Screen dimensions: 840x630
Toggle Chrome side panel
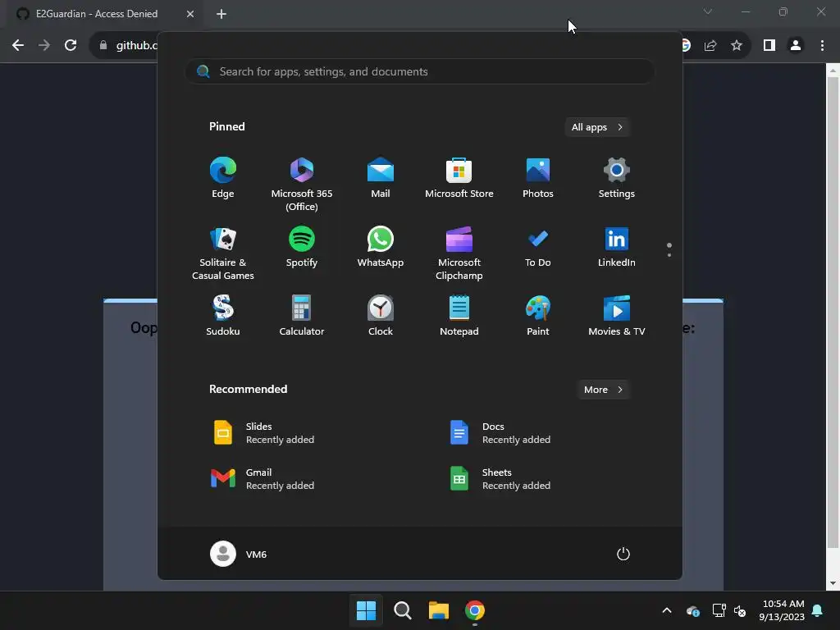pos(769,46)
